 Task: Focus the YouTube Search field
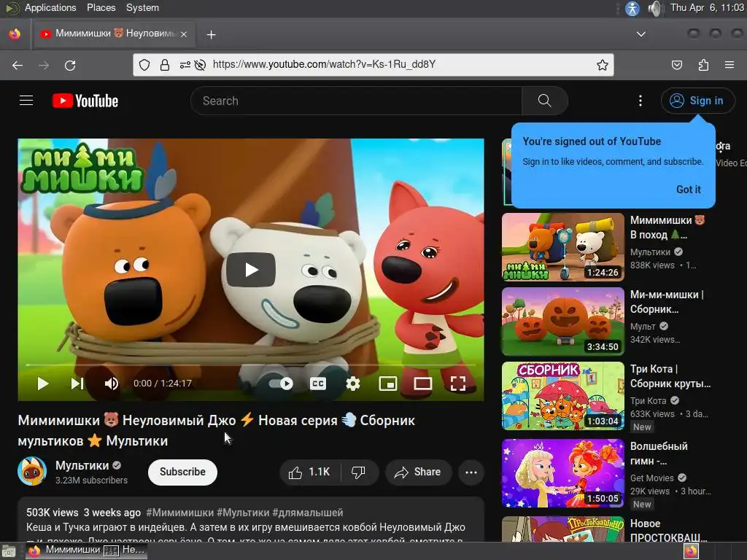click(x=356, y=101)
